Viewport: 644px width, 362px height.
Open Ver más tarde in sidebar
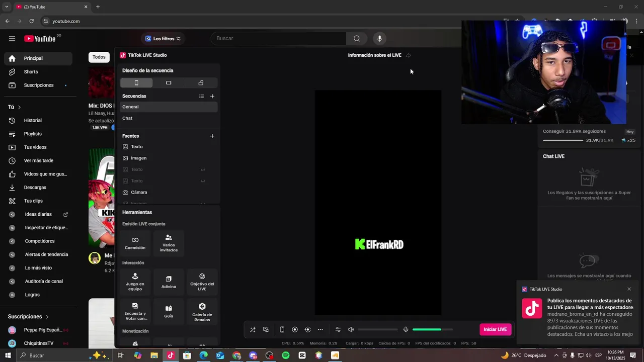pyautogui.click(x=38, y=161)
